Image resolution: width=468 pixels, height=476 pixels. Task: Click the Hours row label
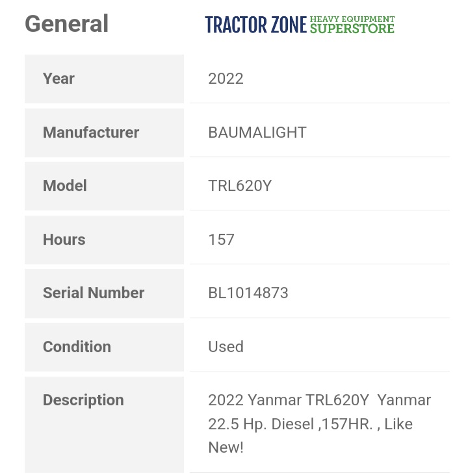64,240
